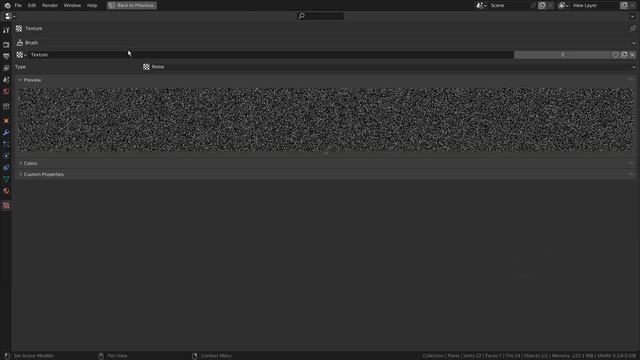Click the Back to Previous button
640x360 pixels.
[132, 5]
